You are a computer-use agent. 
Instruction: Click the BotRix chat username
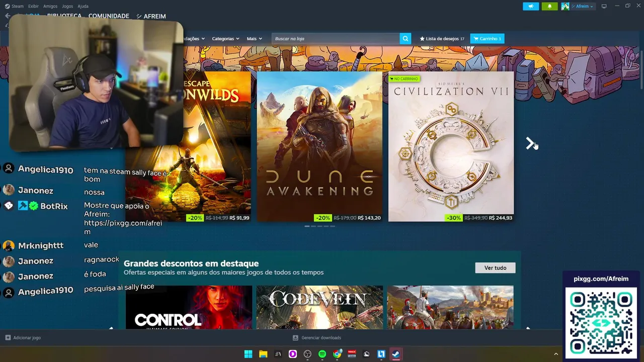pos(54,206)
